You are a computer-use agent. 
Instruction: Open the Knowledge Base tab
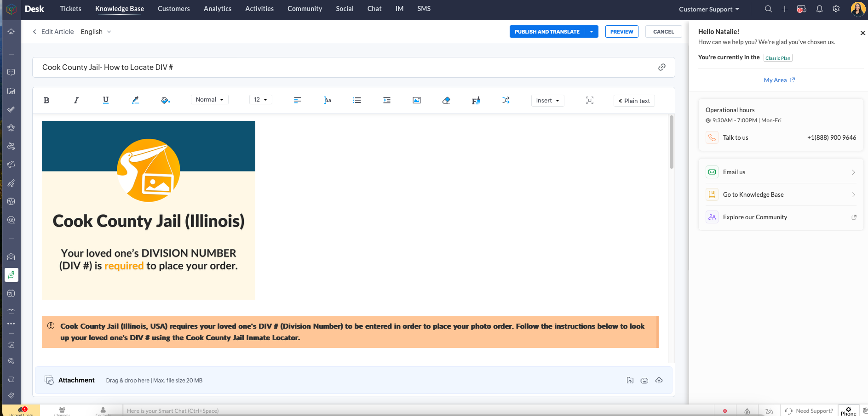120,9
